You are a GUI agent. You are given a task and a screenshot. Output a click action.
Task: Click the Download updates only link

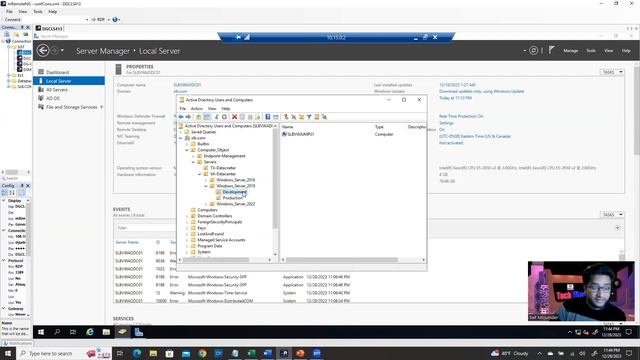[481, 91]
